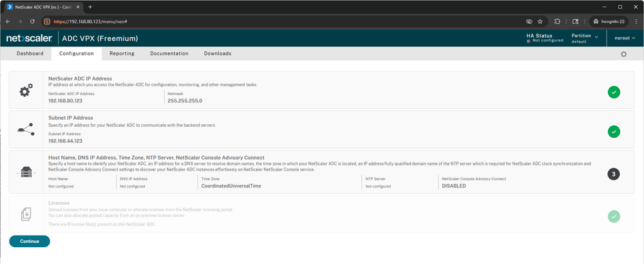Open the Documentation tab link
This screenshot has width=644, height=264.
[x=169, y=53]
